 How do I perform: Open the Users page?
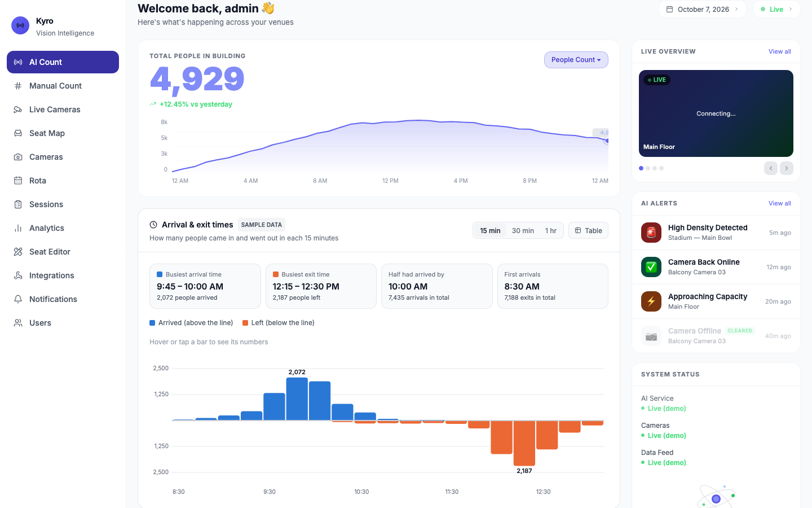click(63, 323)
